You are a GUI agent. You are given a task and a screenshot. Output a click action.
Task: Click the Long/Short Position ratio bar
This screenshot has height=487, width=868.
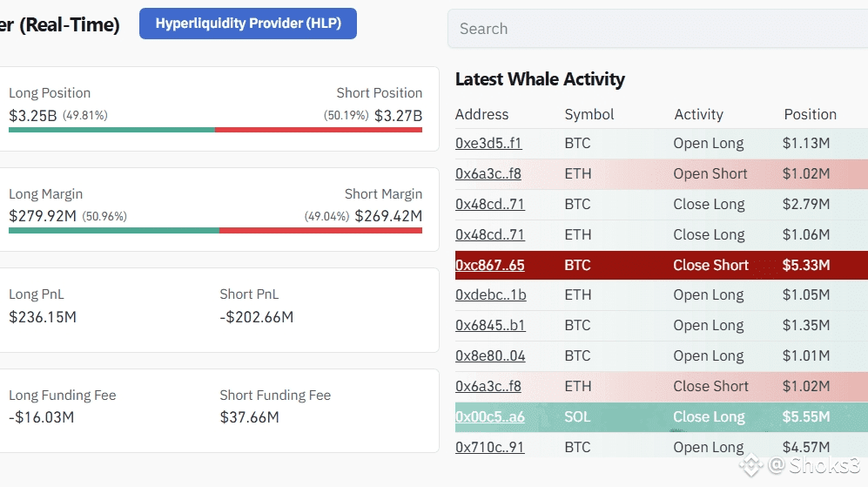click(x=215, y=130)
